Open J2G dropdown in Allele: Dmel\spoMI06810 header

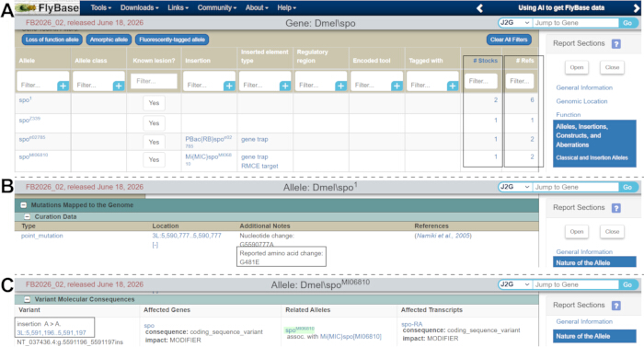pyautogui.click(x=515, y=284)
